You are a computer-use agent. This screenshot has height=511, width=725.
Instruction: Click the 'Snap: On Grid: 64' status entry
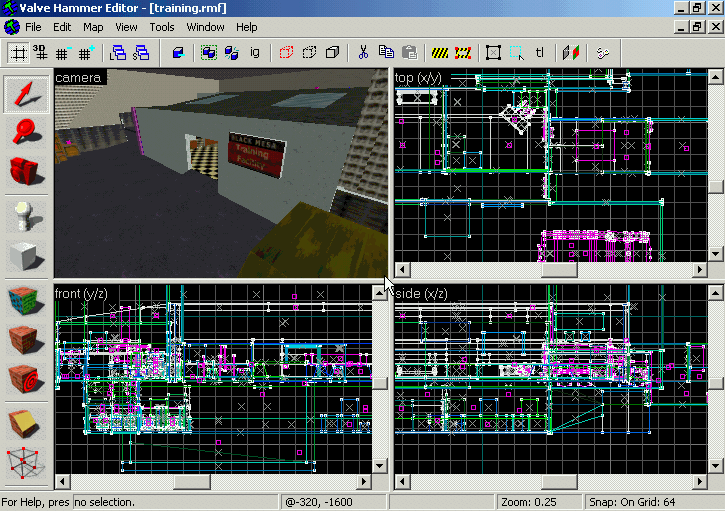654,502
